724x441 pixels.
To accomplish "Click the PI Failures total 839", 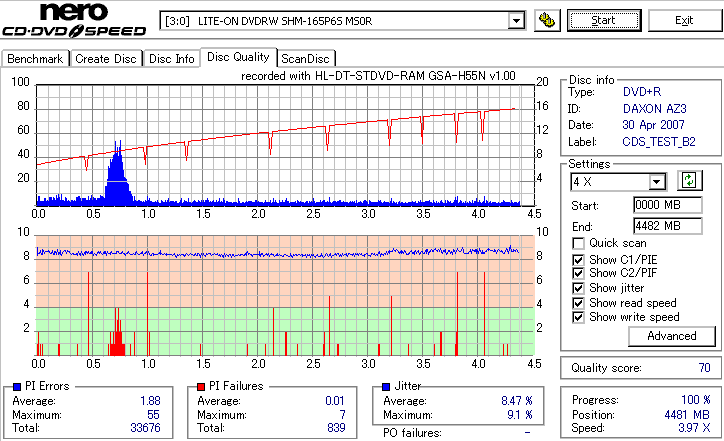I will [x=336, y=428].
